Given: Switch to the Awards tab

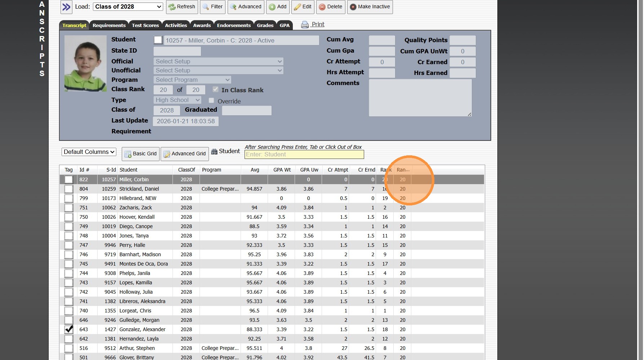Looking at the screenshot, I should coord(202,25).
